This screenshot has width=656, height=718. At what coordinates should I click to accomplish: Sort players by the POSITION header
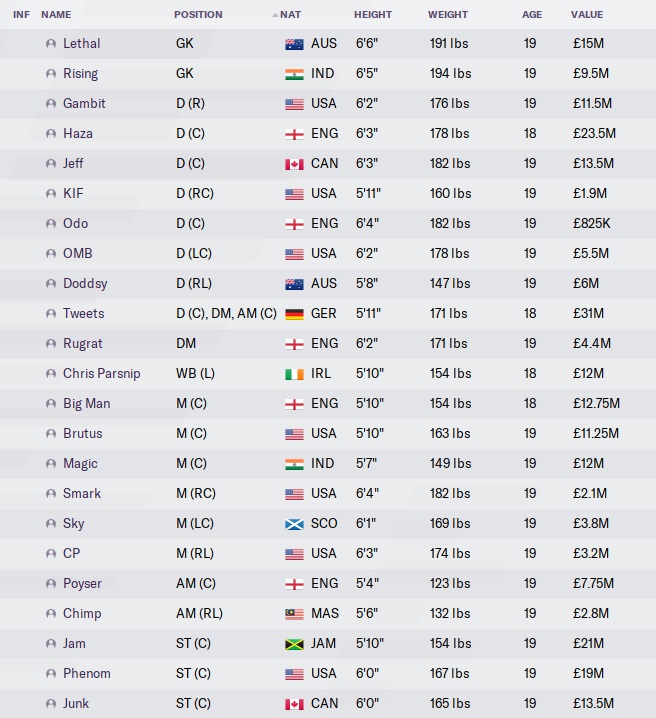click(x=198, y=15)
